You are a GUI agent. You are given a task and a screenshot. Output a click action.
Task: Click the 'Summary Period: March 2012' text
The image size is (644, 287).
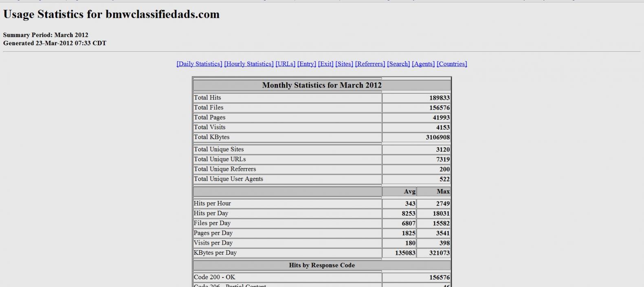(x=46, y=35)
